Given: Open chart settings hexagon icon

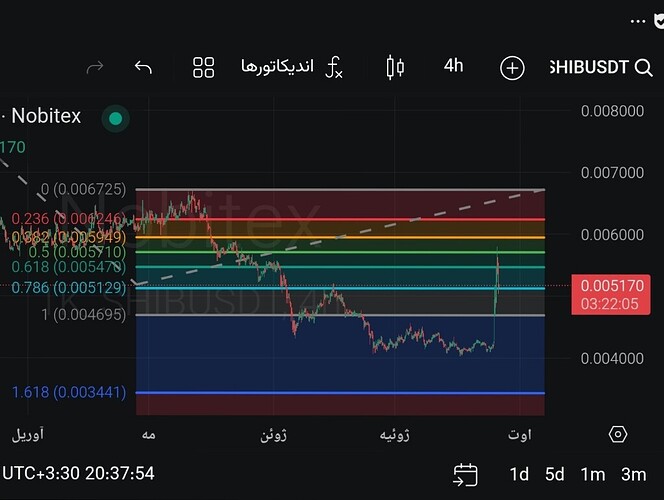Looking at the screenshot, I should coord(618,434).
